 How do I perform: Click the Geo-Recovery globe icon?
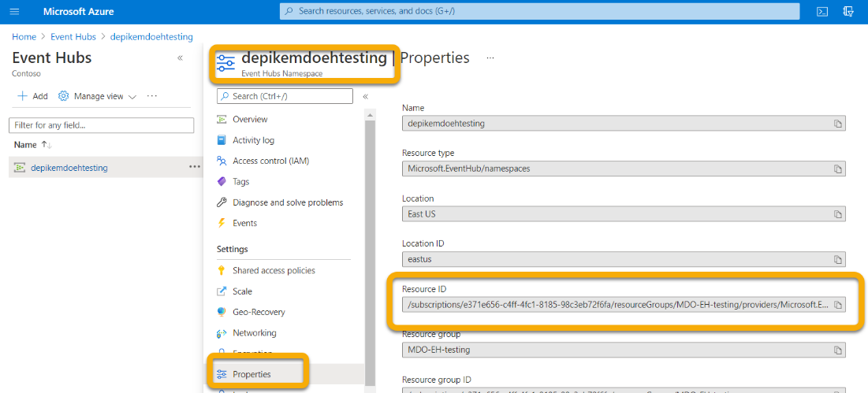pos(222,312)
